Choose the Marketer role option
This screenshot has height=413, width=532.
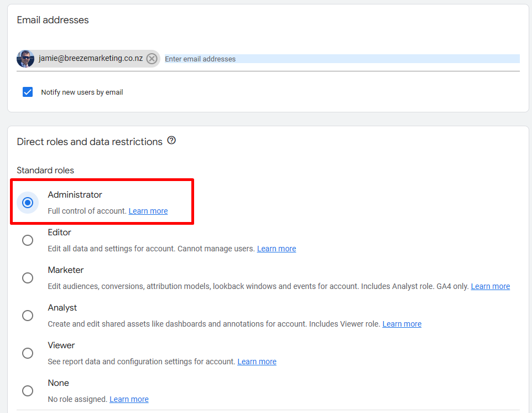point(28,278)
